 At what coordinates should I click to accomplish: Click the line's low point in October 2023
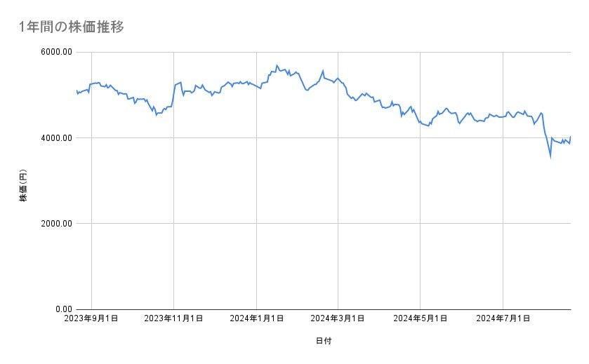coord(157,114)
